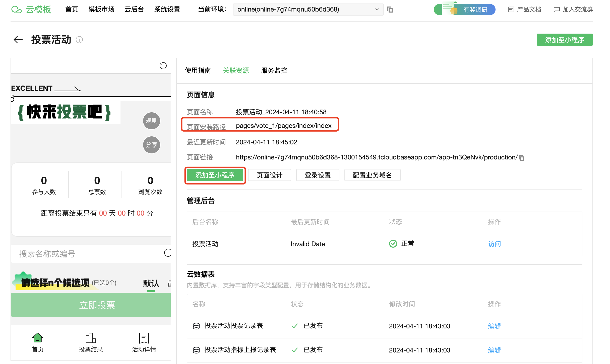Switch to the 使用指南 tab
Viewport: 610px width, 364px height.
pos(198,70)
